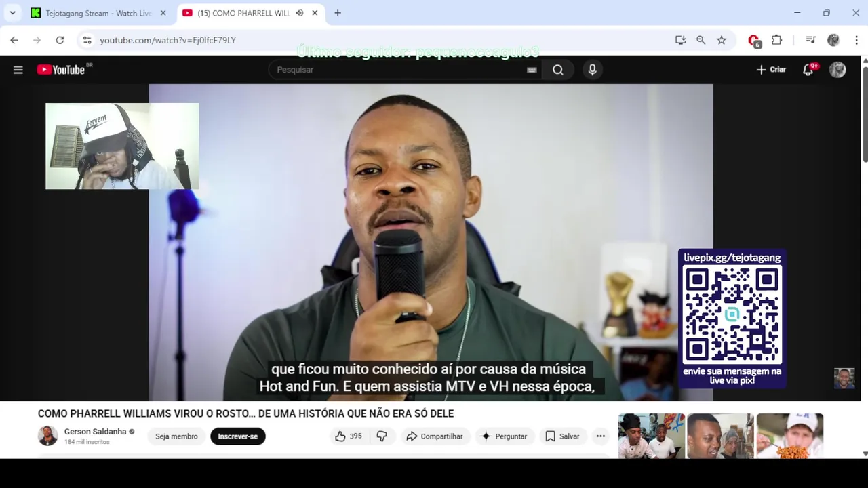Image resolution: width=868 pixels, height=488 pixels.
Task: Click the small channel watermark in video
Action: tap(844, 378)
